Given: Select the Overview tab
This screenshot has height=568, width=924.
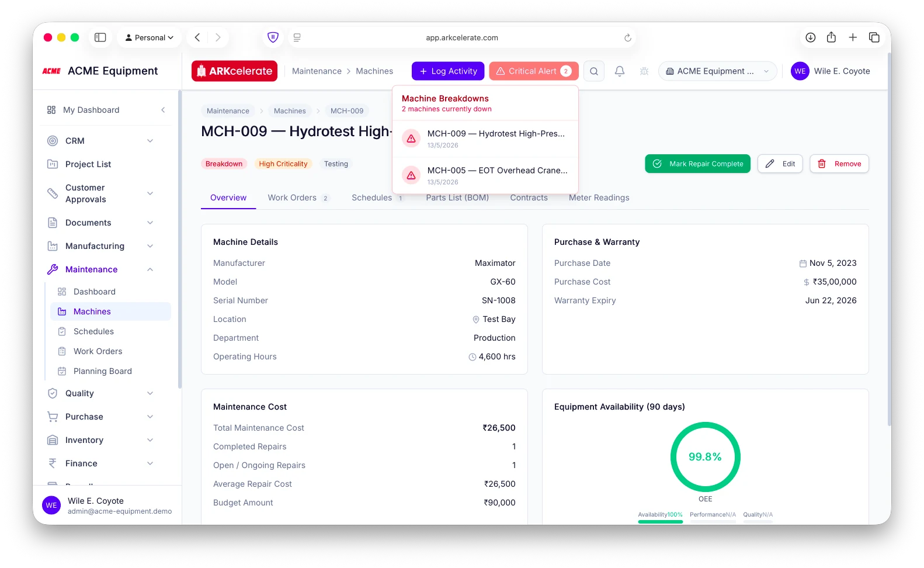Looking at the screenshot, I should tap(228, 198).
